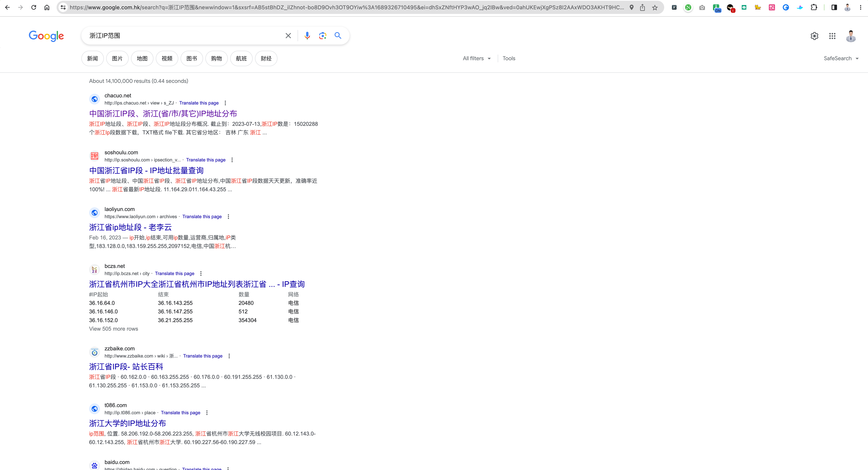The width and height of the screenshot is (868, 470).
Task: Open the Chrome three-dot menu
Action: click(x=860, y=7)
